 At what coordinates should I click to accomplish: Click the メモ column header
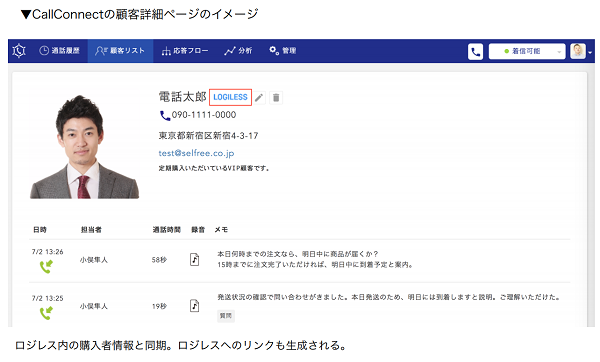pos(221,230)
